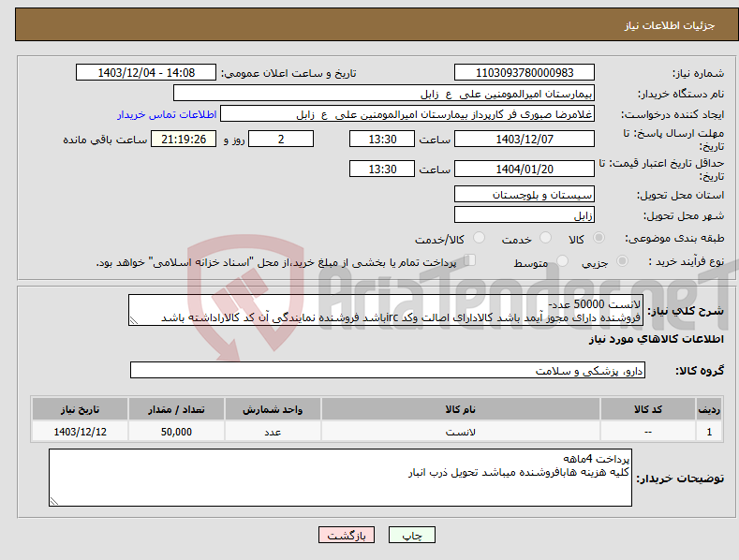Toggle the اسناد خزانه اسلامی payment checkbox
Image resolution: width=739 pixels, height=560 pixels.
click(470, 259)
